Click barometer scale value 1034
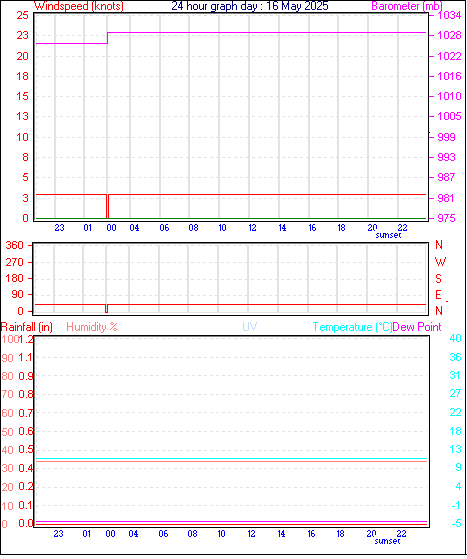This screenshot has width=467, height=559. (449, 15)
